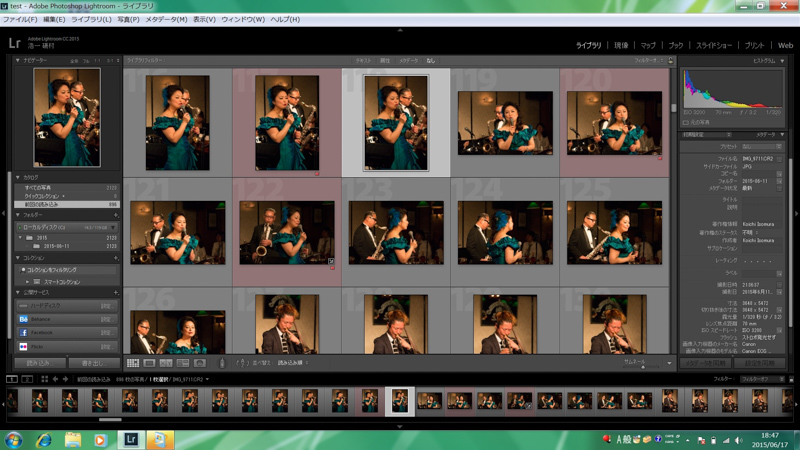Toggle Original Photo checkbox under histogram
Viewport: 800px width, 450px height.
coord(686,122)
